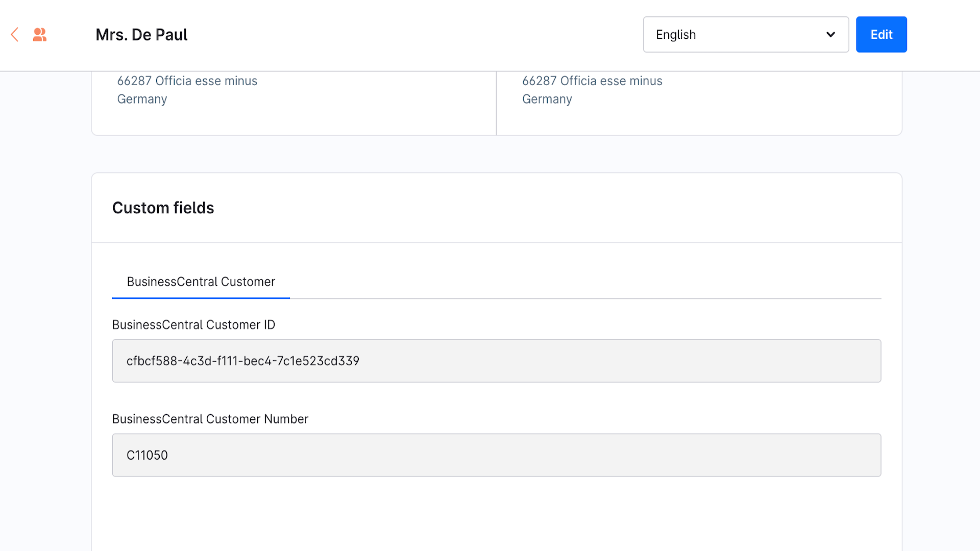Click the Edit button
The image size is (980, 551).
pyautogui.click(x=881, y=34)
